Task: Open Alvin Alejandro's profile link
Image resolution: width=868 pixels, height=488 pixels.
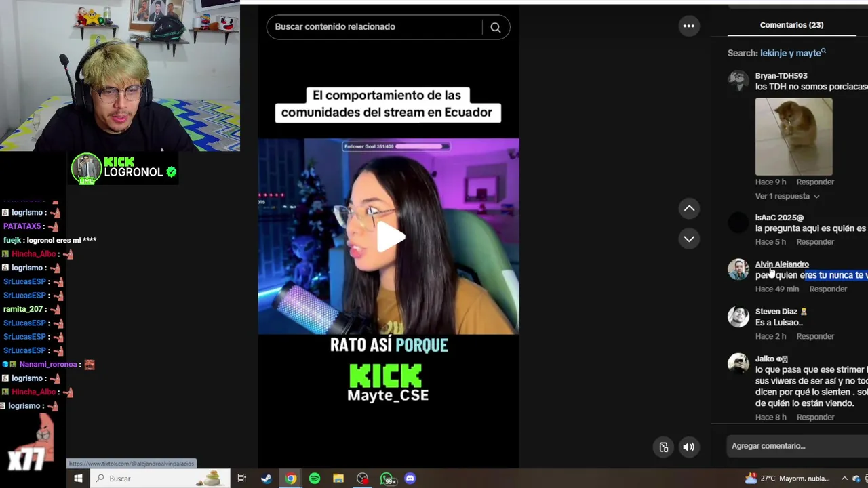Action: point(782,264)
